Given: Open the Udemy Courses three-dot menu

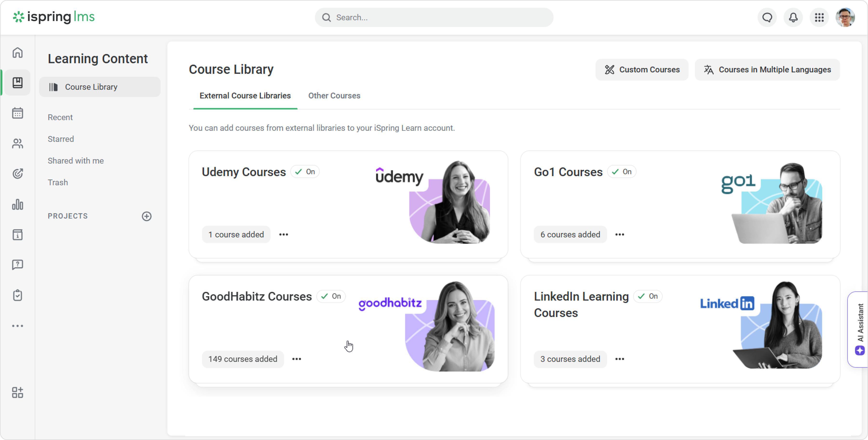Looking at the screenshot, I should (283, 234).
